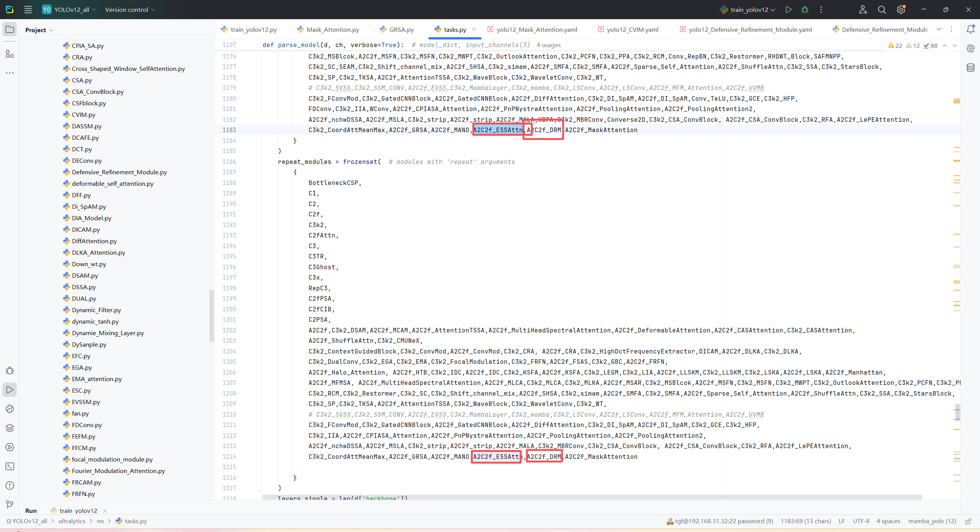Screen dimensions: 980x532
Task: Click the ultralytics breadcrumb link
Action: pos(72,521)
